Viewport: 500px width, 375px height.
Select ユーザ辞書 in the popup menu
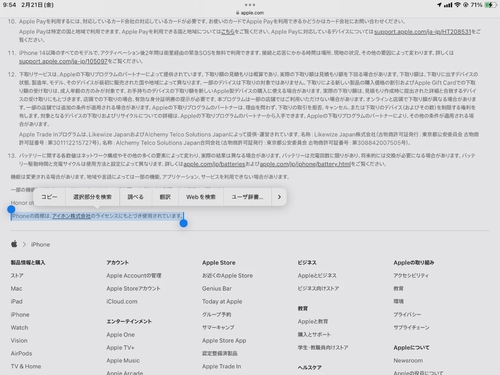click(x=247, y=197)
